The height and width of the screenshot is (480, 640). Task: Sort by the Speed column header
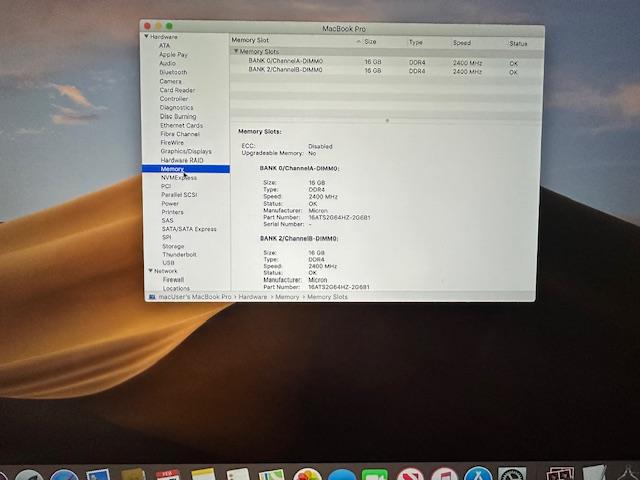tap(462, 43)
